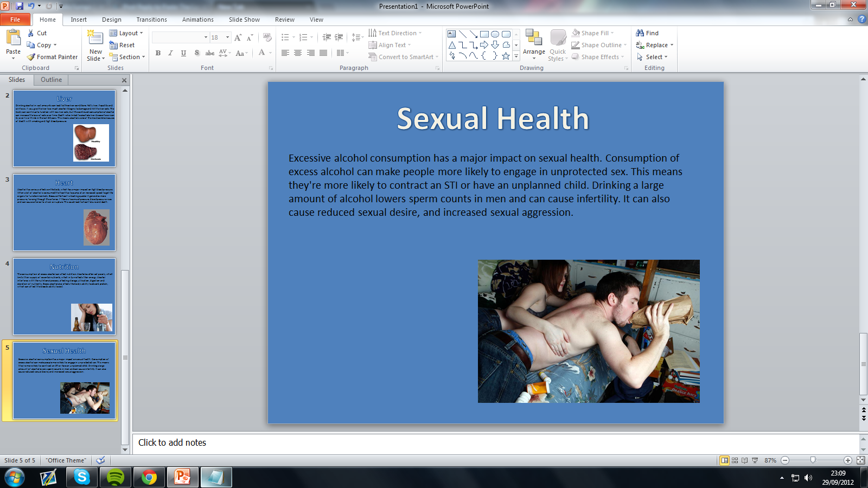
Task: Switch to Slide Sorter view
Action: pos(735,460)
